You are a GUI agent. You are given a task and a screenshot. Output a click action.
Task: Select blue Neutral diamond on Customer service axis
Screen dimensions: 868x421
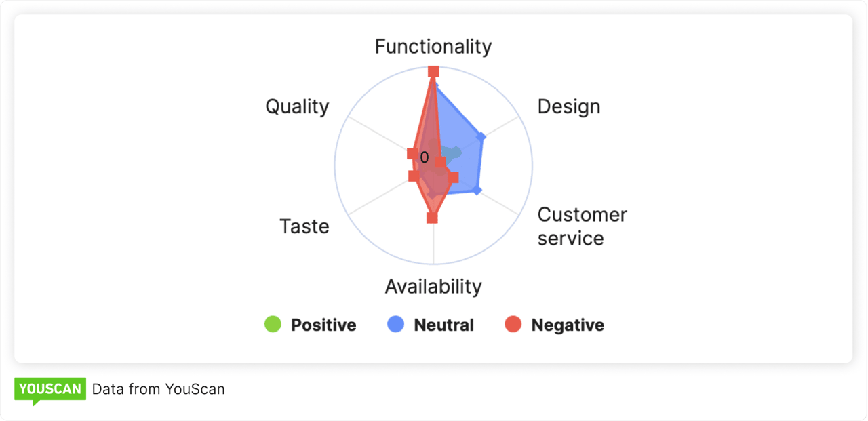pos(477,191)
